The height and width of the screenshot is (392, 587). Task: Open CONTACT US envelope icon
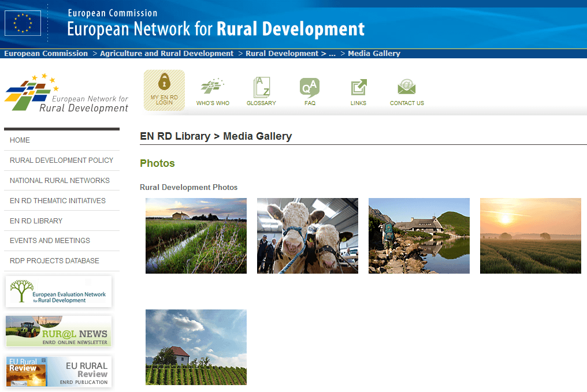point(406,89)
